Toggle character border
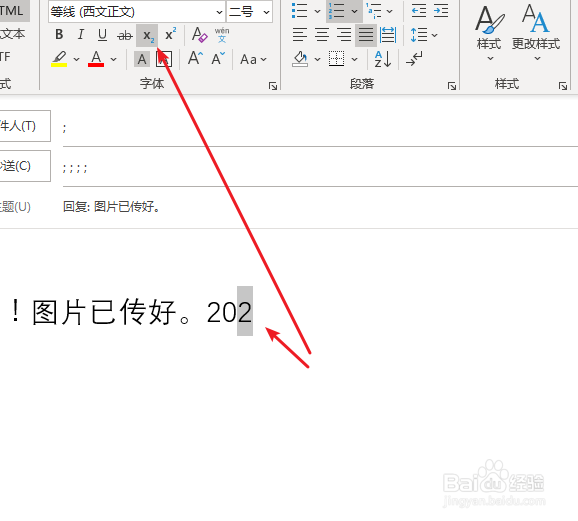 pos(164,59)
